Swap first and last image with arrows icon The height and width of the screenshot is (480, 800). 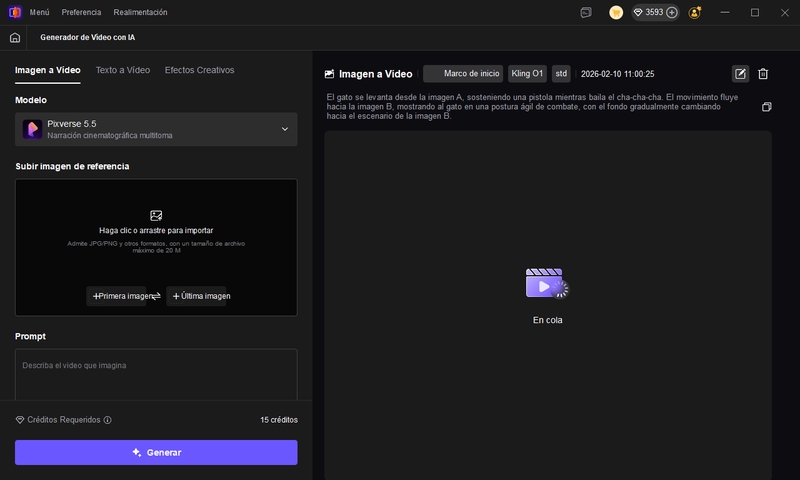point(156,296)
